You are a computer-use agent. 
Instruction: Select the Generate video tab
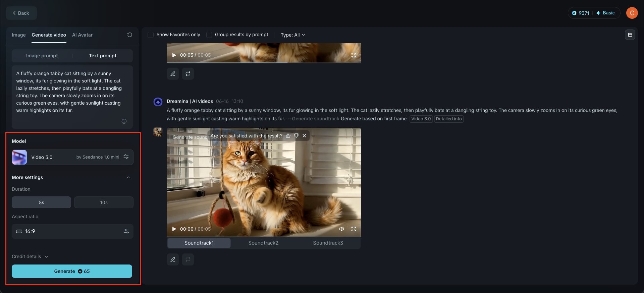(49, 35)
